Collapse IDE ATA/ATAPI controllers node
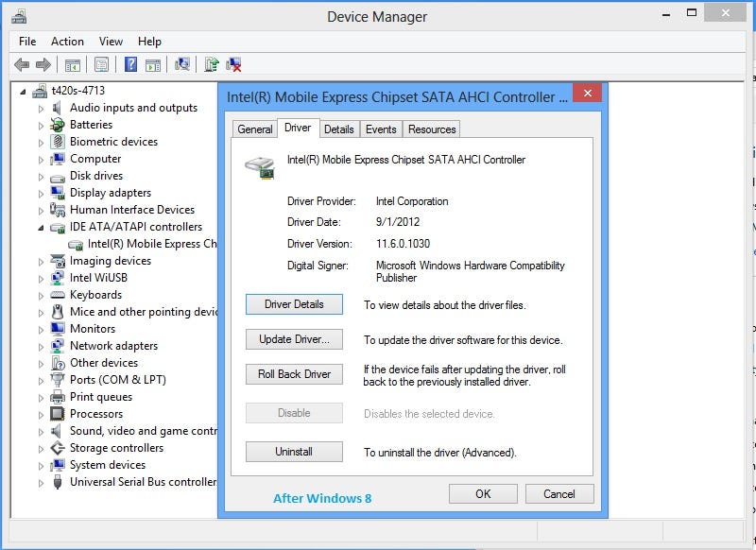Screen dimensions: 756x550 (41, 228)
